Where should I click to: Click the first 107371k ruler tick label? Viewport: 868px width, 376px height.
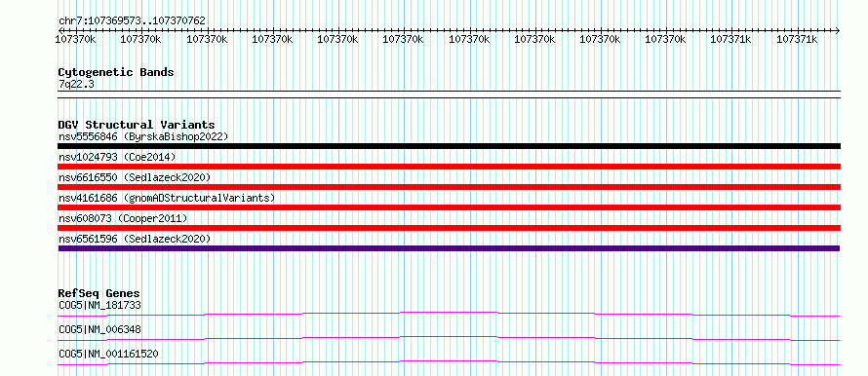point(731,39)
